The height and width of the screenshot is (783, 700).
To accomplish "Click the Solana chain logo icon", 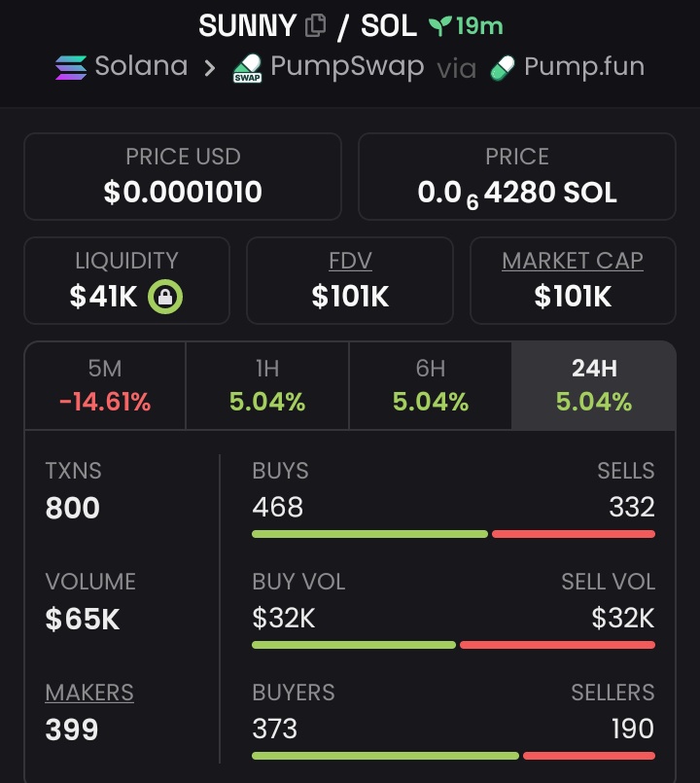I will (71, 68).
